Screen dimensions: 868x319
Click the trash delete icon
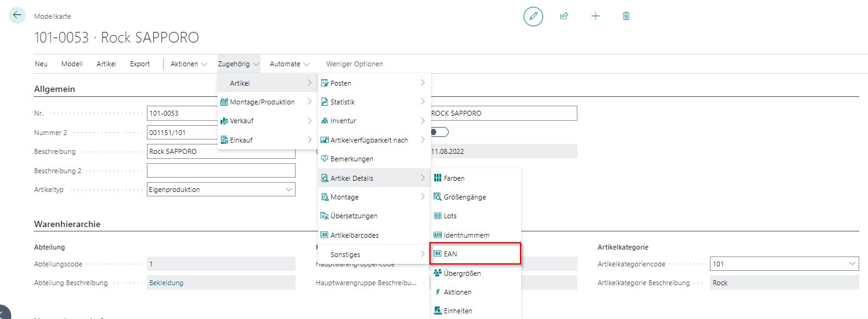(626, 17)
